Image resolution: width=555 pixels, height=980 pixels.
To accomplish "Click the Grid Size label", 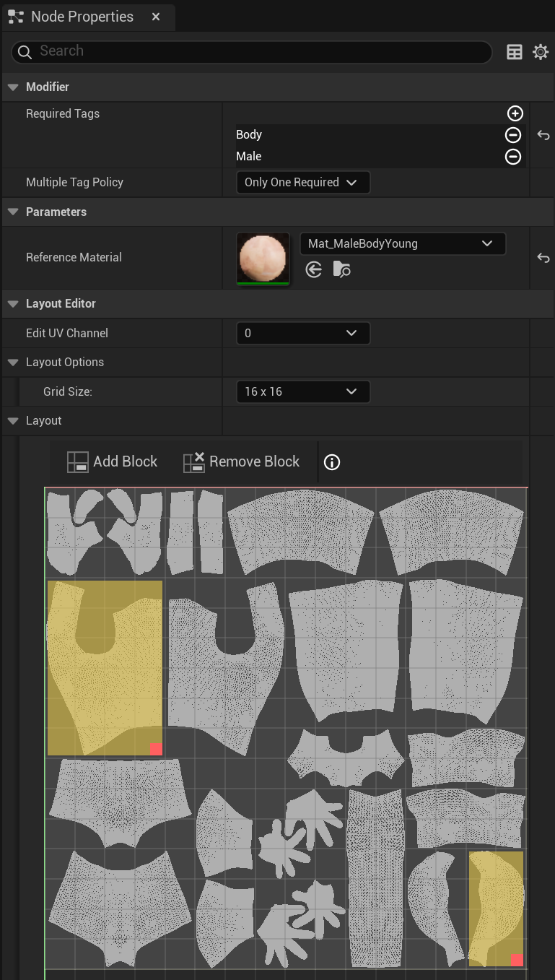I will (68, 392).
